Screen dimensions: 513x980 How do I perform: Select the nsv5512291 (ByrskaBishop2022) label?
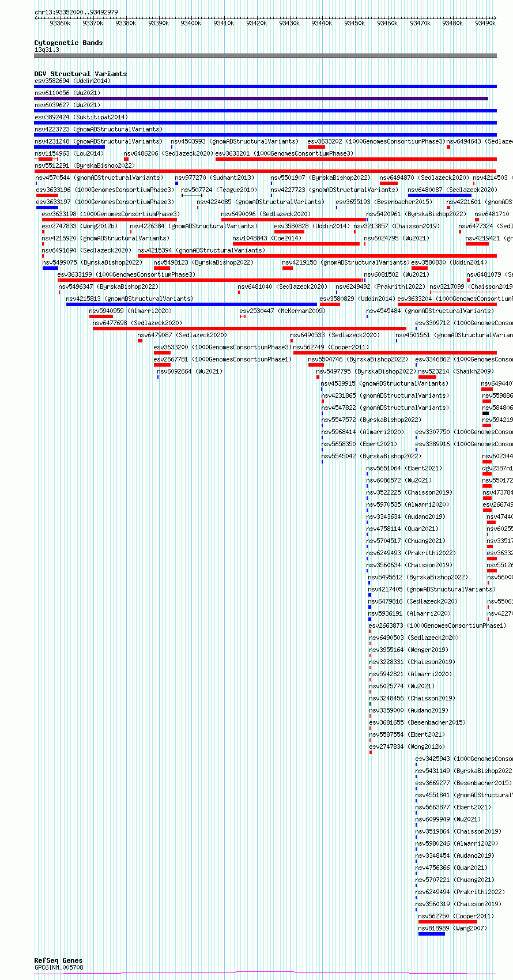tap(85, 165)
